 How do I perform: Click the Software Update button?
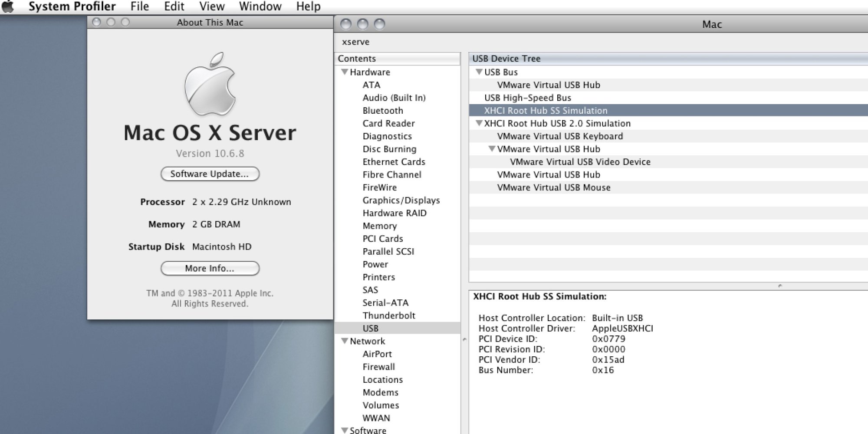(x=210, y=174)
